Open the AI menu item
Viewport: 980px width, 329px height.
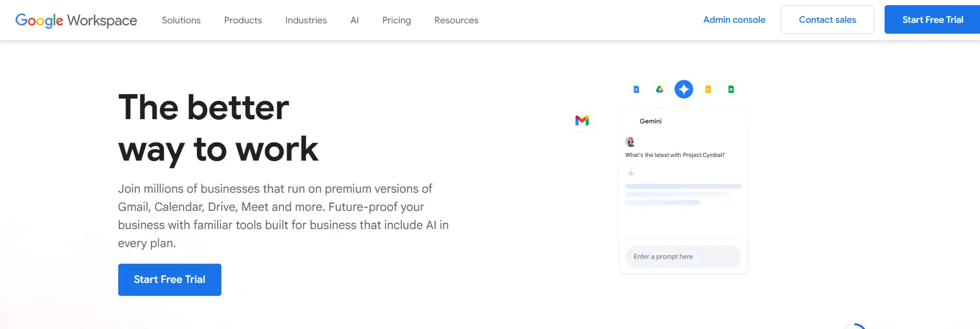pos(355,20)
